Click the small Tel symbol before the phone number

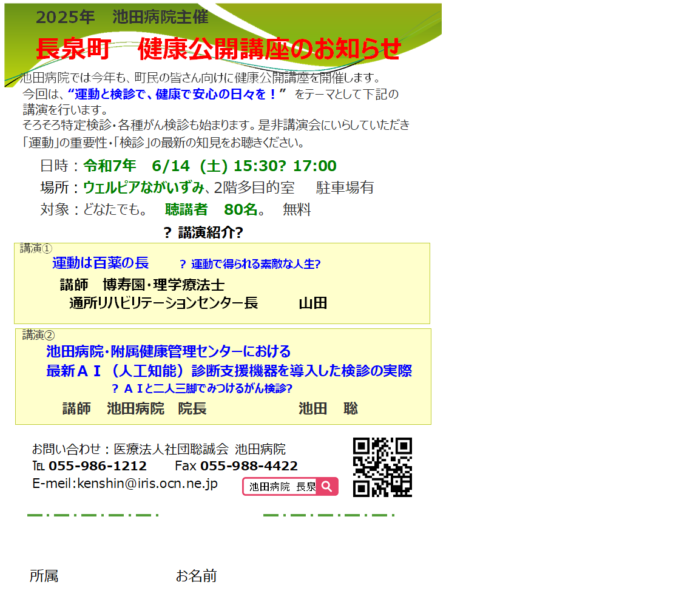click(38, 466)
